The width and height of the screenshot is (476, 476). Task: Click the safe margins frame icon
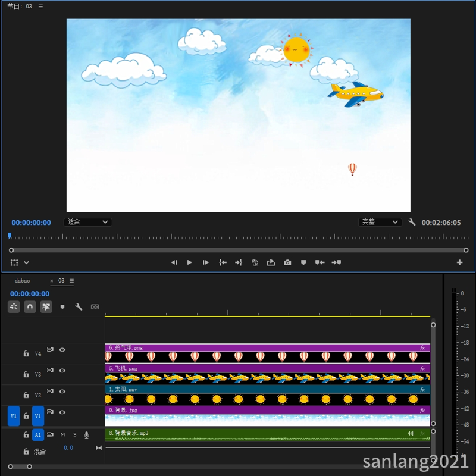(14, 262)
